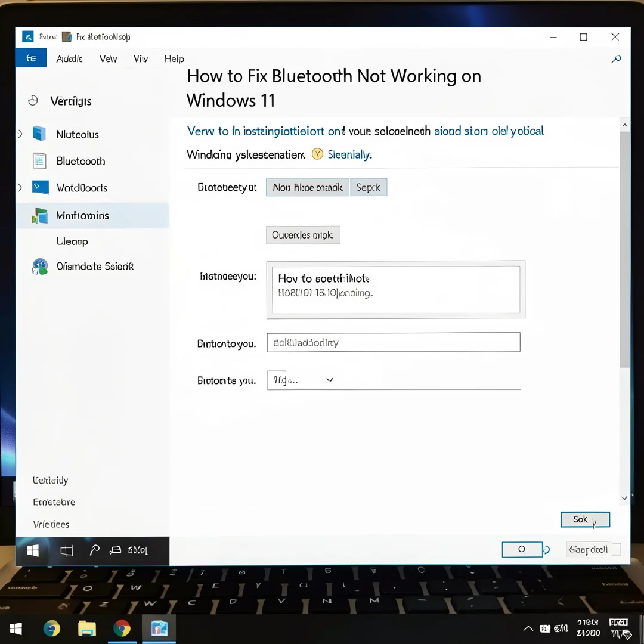Open the Audle menu
The image size is (644, 644).
click(x=69, y=58)
